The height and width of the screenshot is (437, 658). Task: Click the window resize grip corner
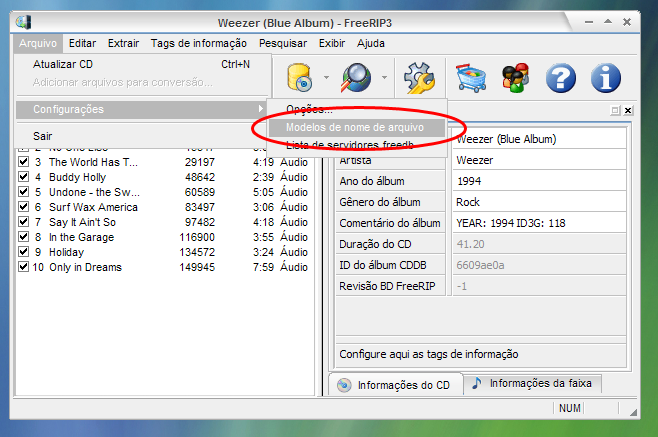point(634,412)
